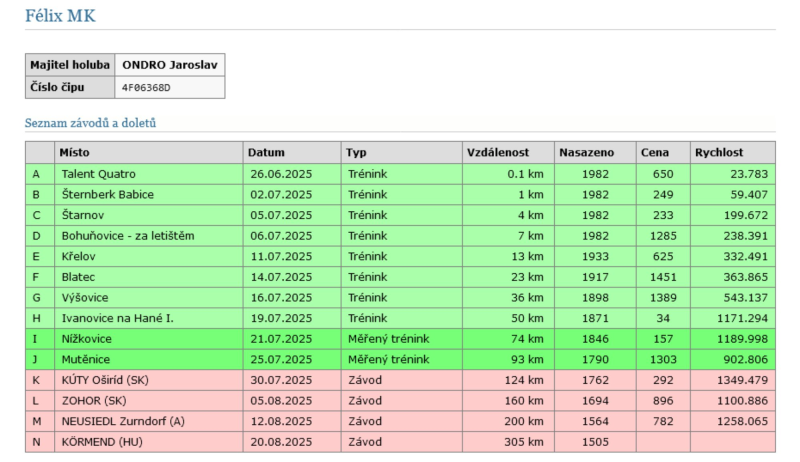
Task: Click the Vzdálenost column header
Action: tap(498, 152)
